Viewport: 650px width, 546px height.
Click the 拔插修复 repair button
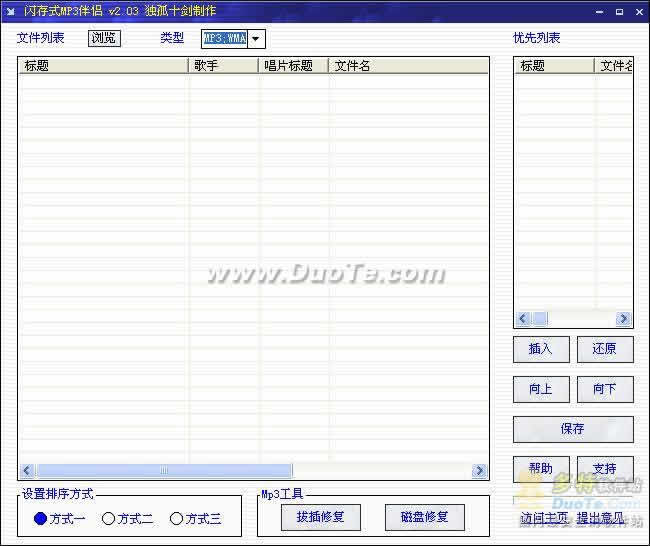pos(321,517)
